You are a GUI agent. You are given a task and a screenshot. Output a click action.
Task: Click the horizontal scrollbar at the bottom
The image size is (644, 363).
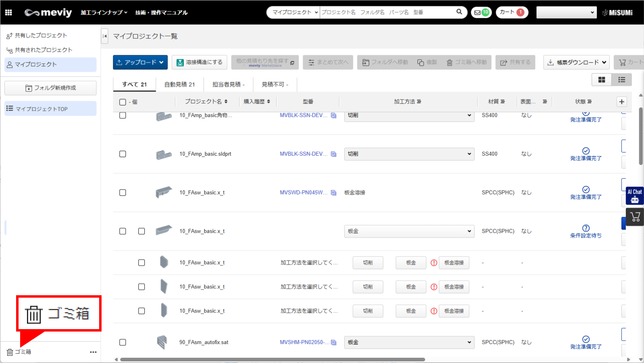point(272,359)
